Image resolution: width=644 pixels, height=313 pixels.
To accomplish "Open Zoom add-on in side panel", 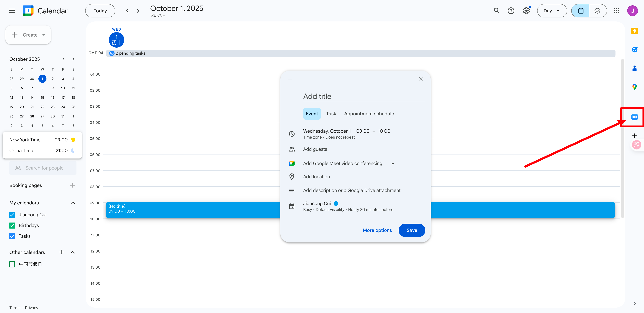I will coord(634,117).
